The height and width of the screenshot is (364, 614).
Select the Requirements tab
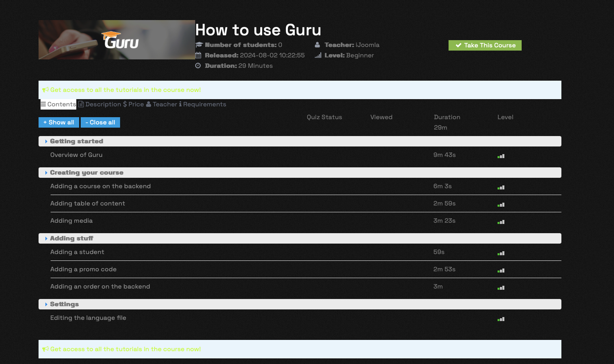pos(202,104)
